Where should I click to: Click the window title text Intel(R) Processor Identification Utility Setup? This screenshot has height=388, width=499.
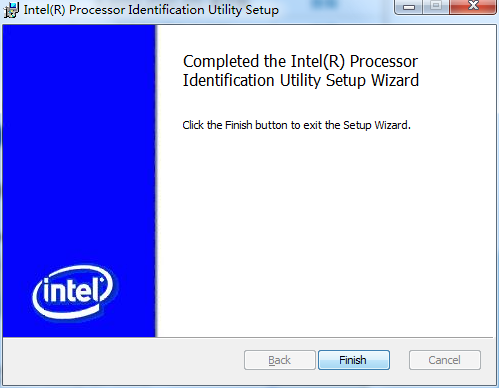point(151,10)
